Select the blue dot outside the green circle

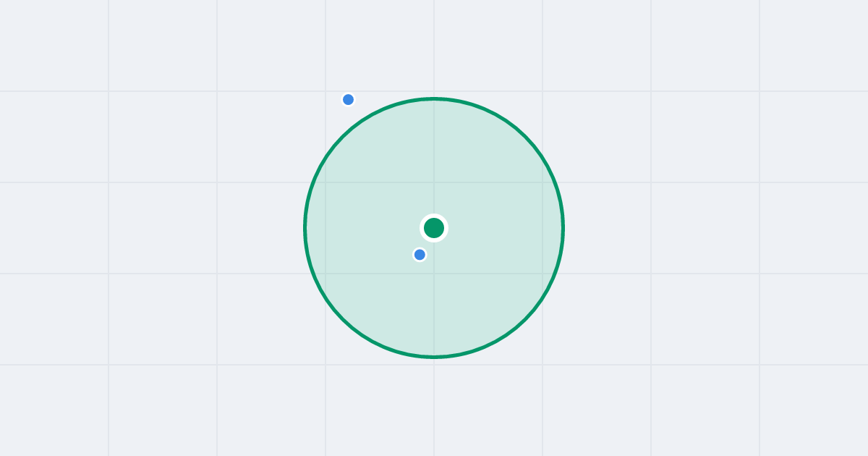click(x=348, y=100)
